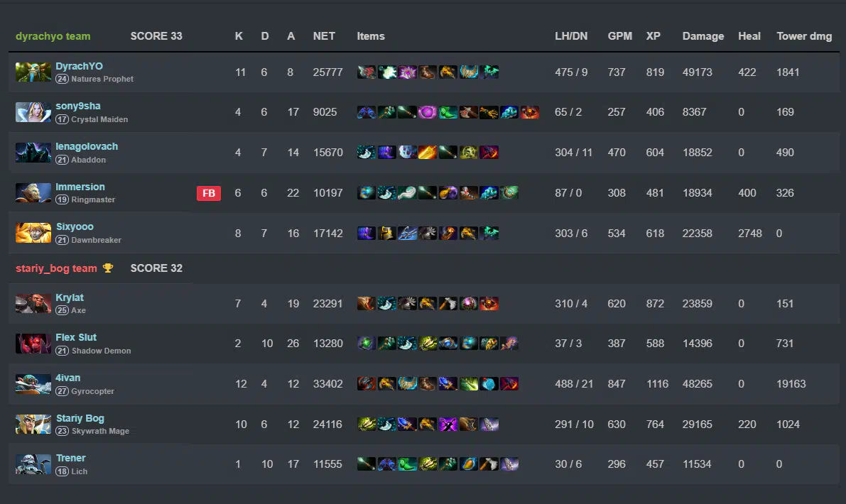Click the Lich hero portrait icon
Screen dimensions: 846x504
[x=33, y=464]
